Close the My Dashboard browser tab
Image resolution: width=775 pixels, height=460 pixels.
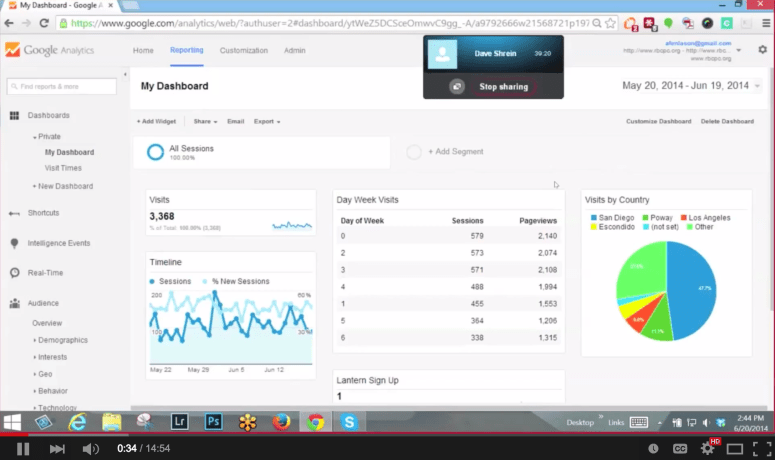coord(110,5)
